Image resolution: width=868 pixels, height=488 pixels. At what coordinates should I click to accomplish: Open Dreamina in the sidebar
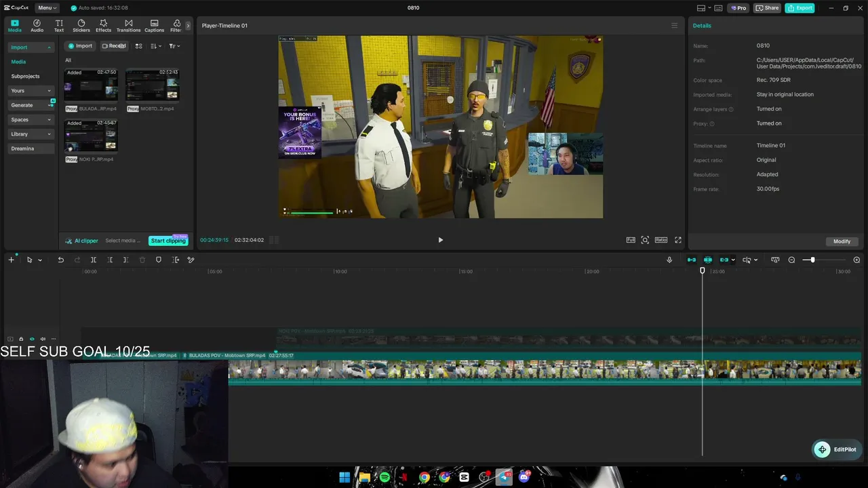31,148
